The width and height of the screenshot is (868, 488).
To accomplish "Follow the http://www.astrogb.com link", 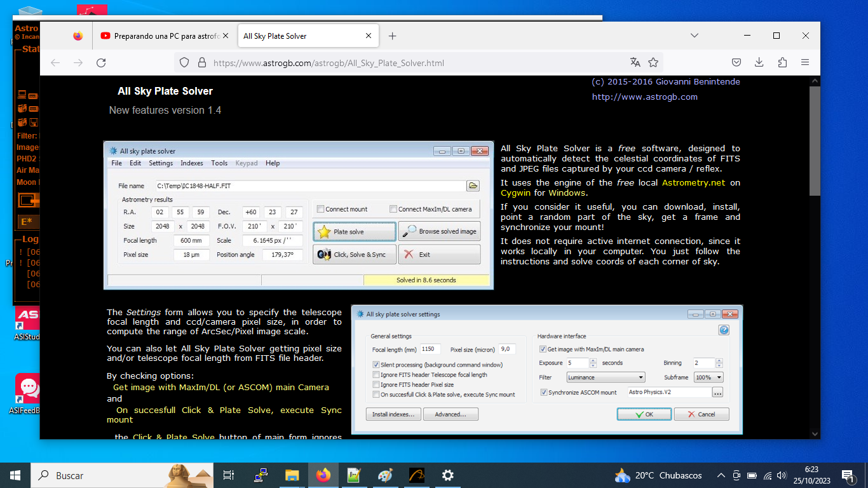I will coord(645,97).
